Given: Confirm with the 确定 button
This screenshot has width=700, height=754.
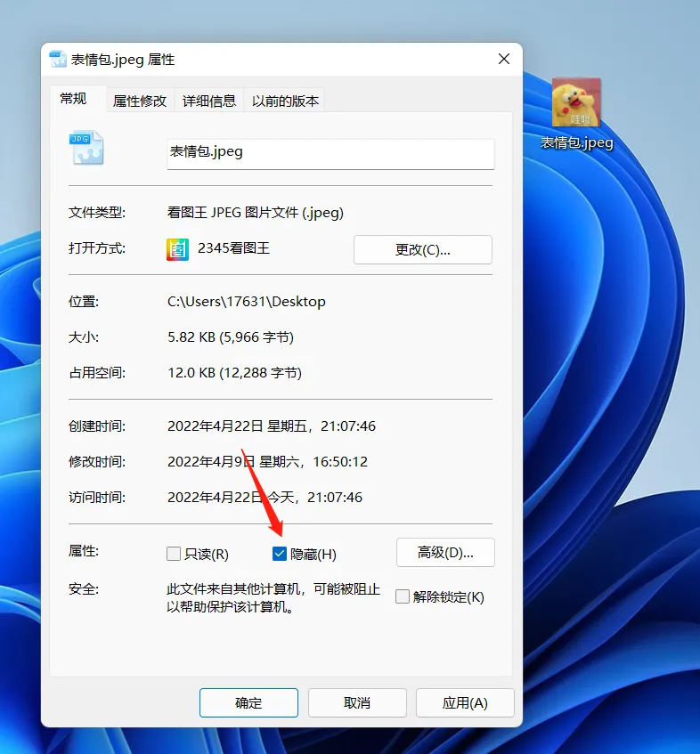Looking at the screenshot, I should 248,703.
